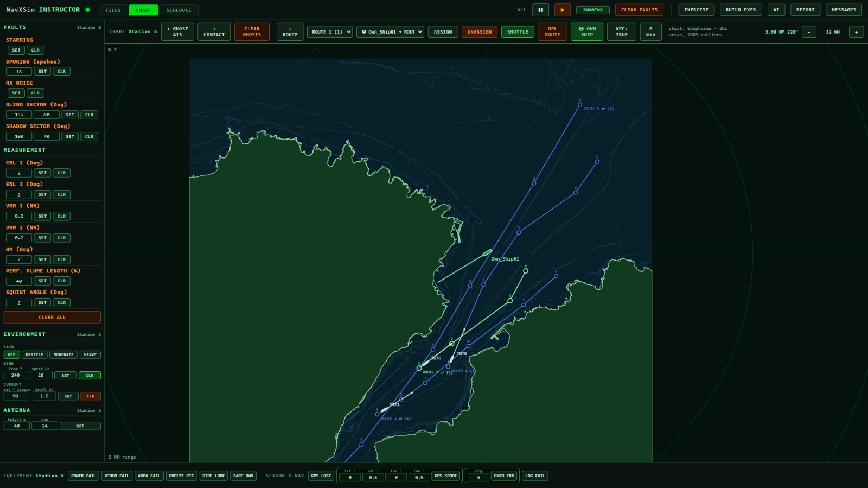Switch to the TILES tab
Screen dimensions: 868x488
(113, 10)
